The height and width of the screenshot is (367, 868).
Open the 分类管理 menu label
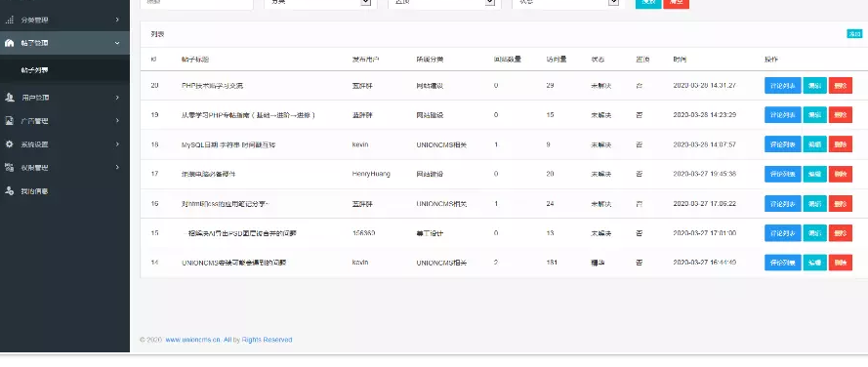click(x=34, y=20)
